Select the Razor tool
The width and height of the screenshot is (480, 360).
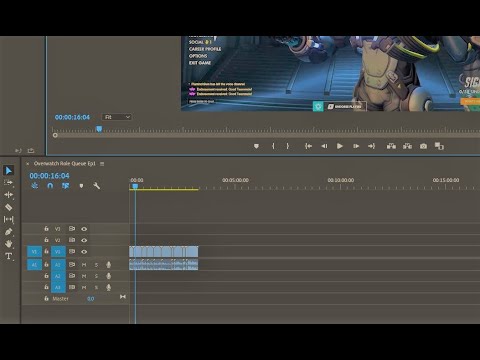point(9,207)
